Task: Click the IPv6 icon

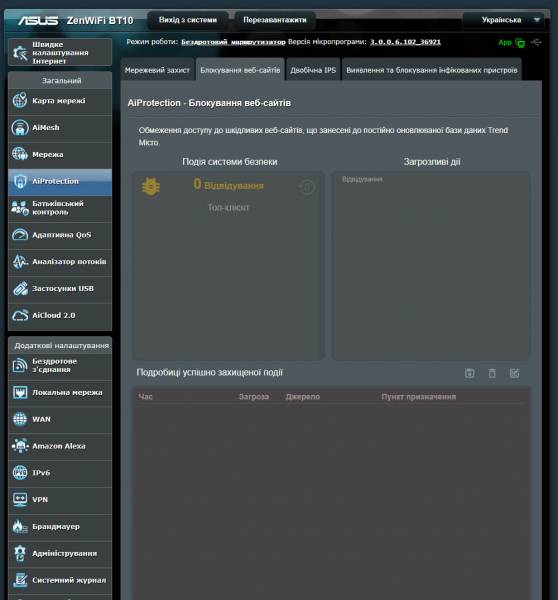Action: tap(20, 473)
